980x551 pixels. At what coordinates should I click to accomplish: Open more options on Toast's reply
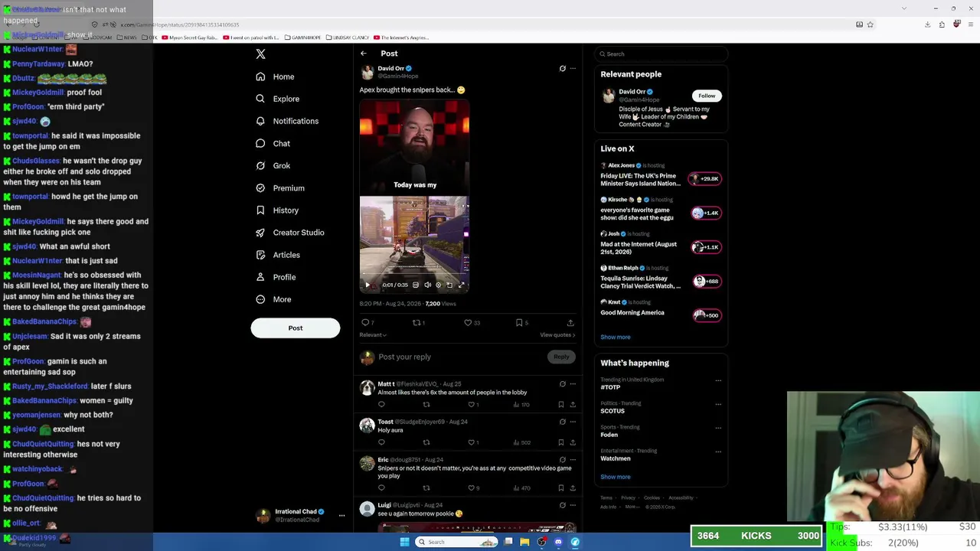coord(573,422)
